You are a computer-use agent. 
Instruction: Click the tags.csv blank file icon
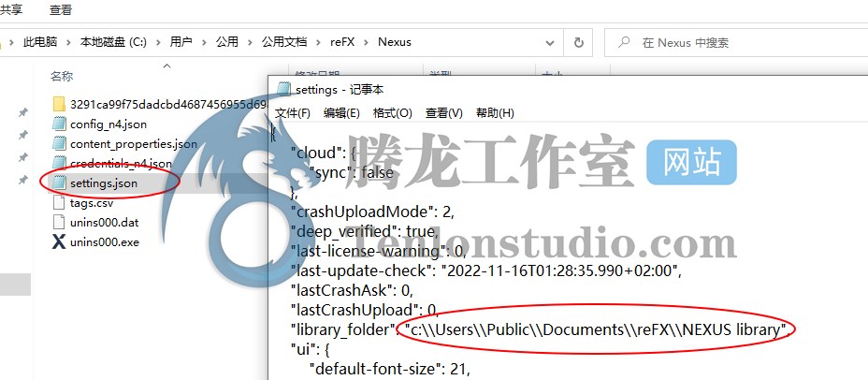point(59,203)
